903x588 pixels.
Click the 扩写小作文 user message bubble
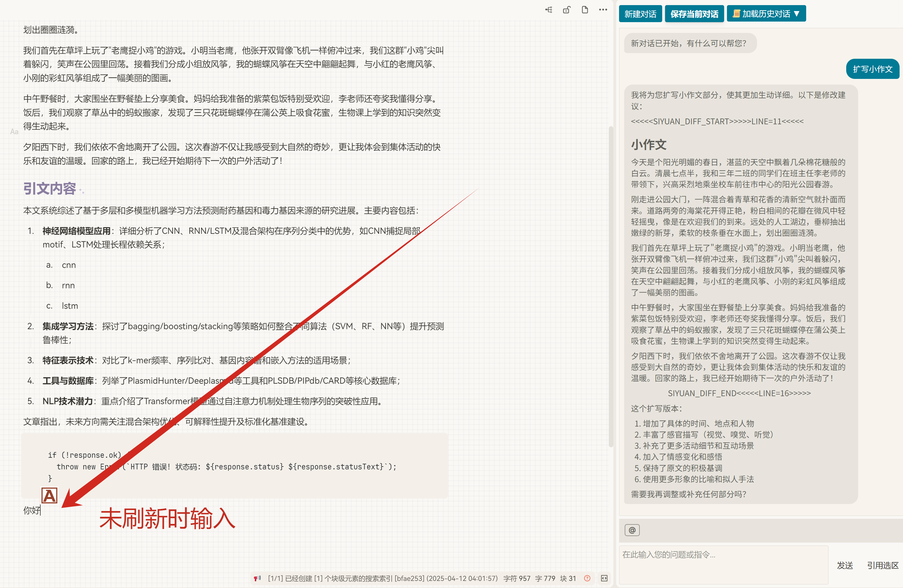coord(872,69)
